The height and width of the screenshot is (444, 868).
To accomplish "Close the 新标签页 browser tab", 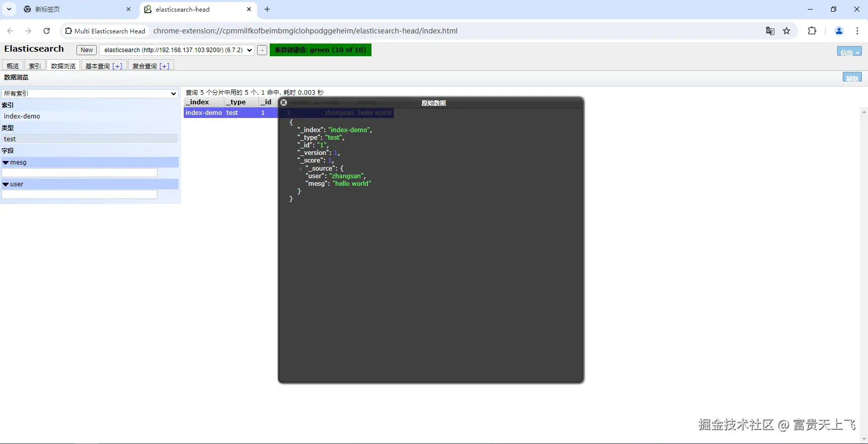I will [129, 9].
